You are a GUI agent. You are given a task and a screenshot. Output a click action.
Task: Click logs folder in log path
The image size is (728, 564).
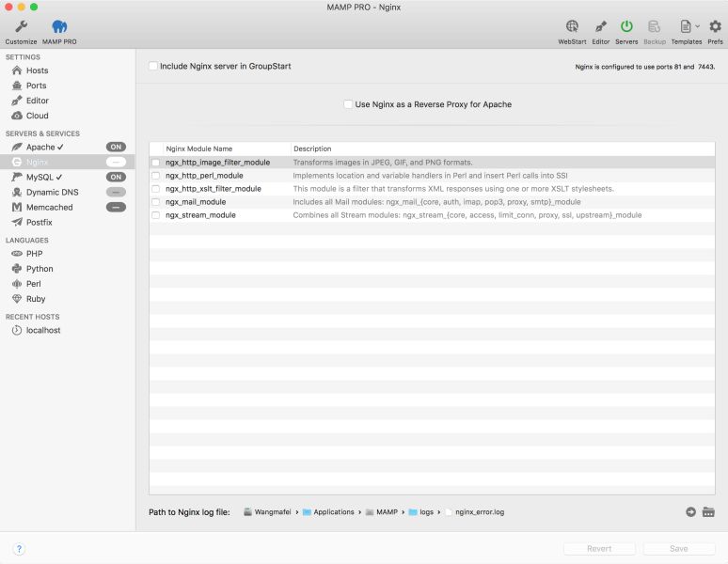tap(421, 512)
